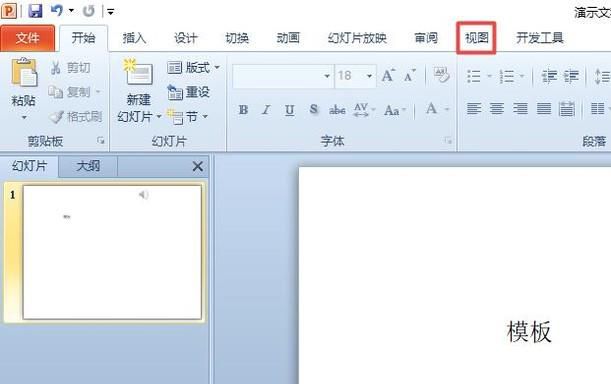Viewport: 611px width, 384px height.
Task: Click the numbered list icon
Action: click(x=507, y=76)
